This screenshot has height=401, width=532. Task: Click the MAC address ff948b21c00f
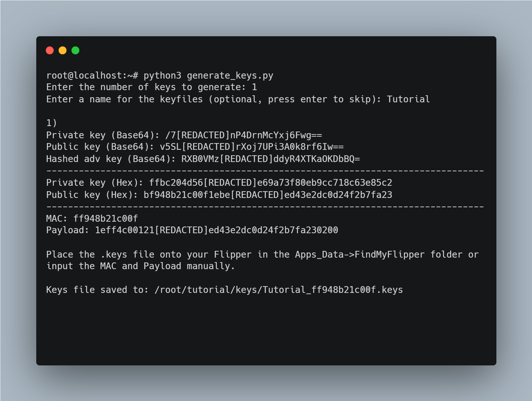pos(106,218)
